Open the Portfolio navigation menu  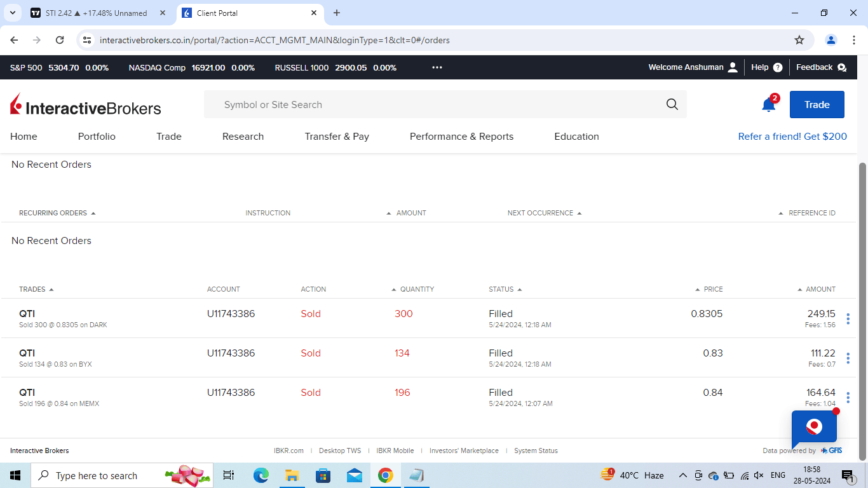pyautogui.click(x=97, y=137)
